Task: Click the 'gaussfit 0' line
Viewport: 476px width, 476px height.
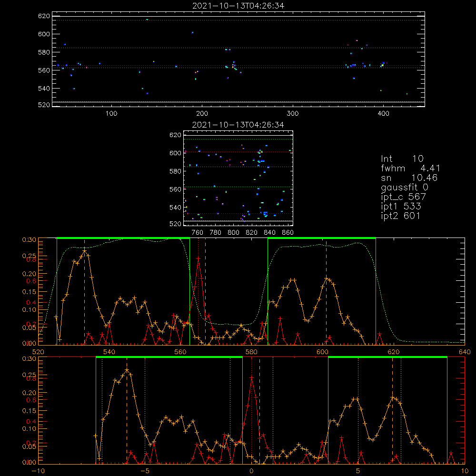Action: click(x=404, y=187)
